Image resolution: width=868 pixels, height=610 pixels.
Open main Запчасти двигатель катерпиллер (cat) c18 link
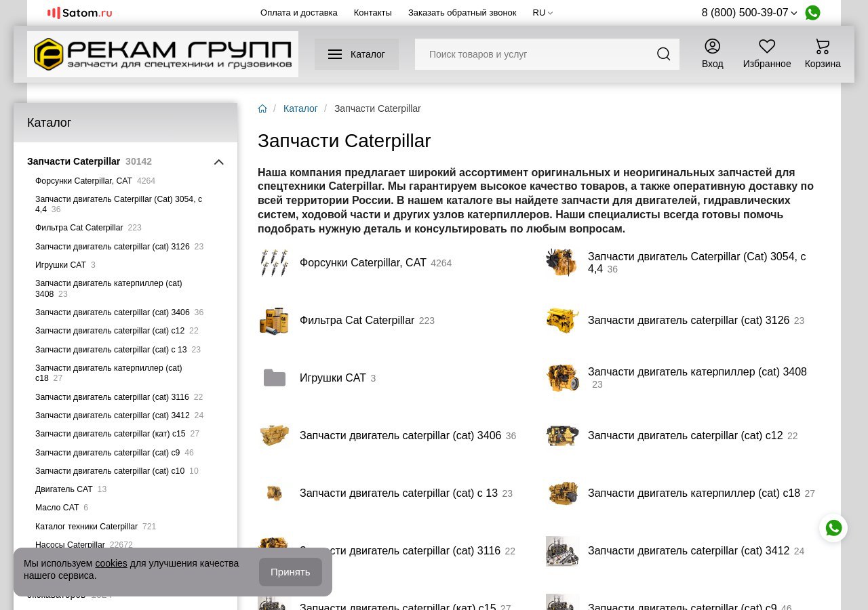point(694,493)
